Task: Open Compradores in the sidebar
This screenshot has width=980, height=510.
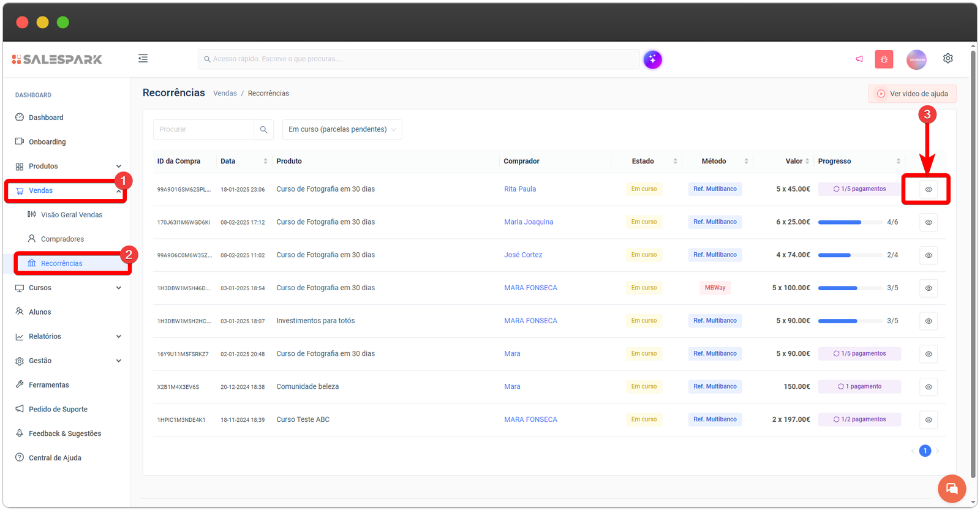Action: 62,239
